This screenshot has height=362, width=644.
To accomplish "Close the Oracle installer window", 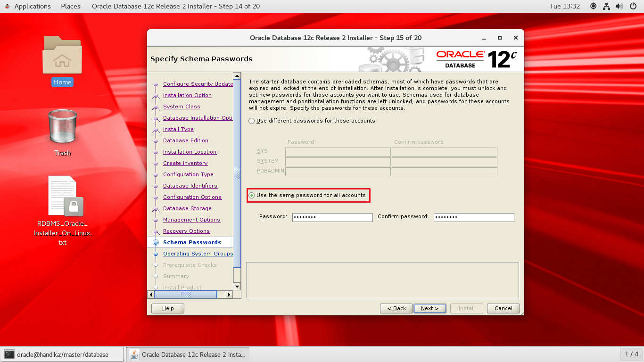I will click(516, 38).
